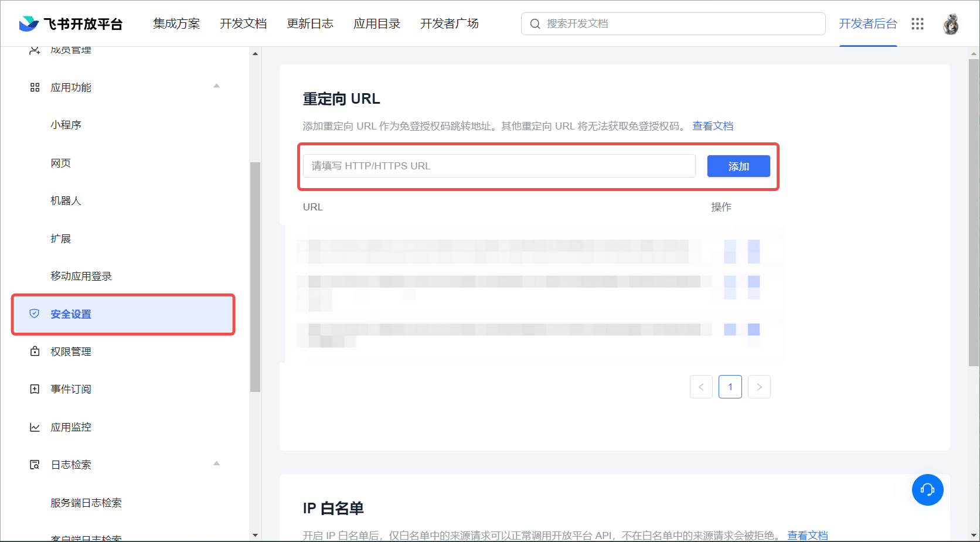This screenshot has width=980, height=542.
Task: Open 查看文档 link under 重定向 URL
Action: (712, 126)
